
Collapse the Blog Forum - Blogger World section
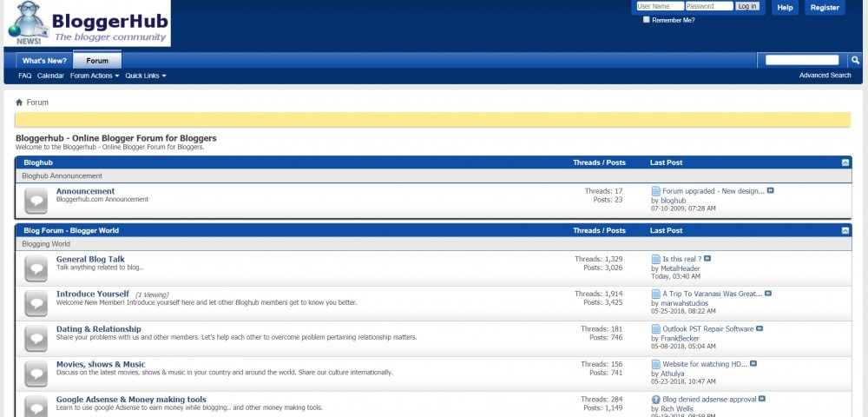[845, 231]
